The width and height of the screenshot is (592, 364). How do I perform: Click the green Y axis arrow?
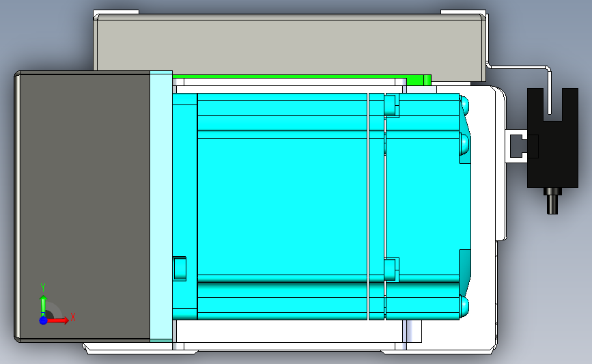(43, 306)
